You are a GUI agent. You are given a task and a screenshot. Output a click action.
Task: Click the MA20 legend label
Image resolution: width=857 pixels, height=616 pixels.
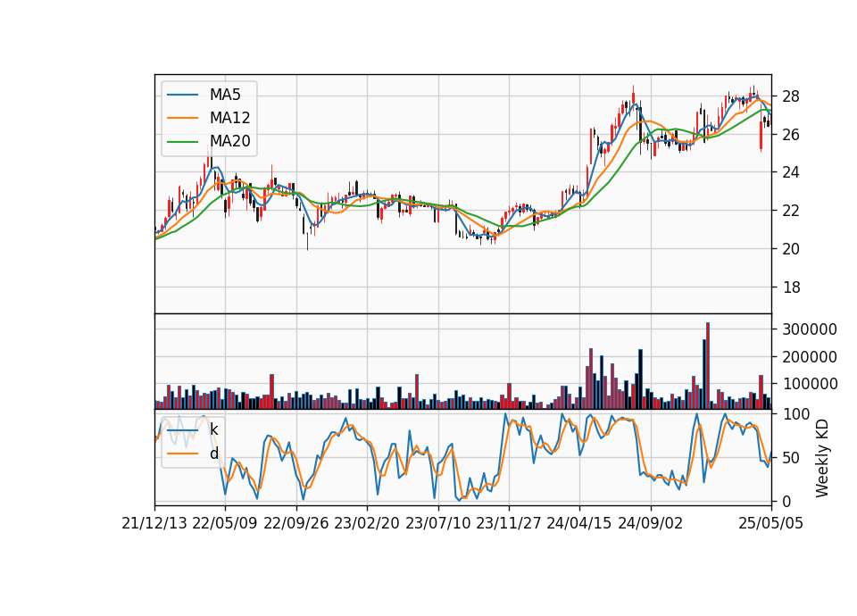click(229, 142)
